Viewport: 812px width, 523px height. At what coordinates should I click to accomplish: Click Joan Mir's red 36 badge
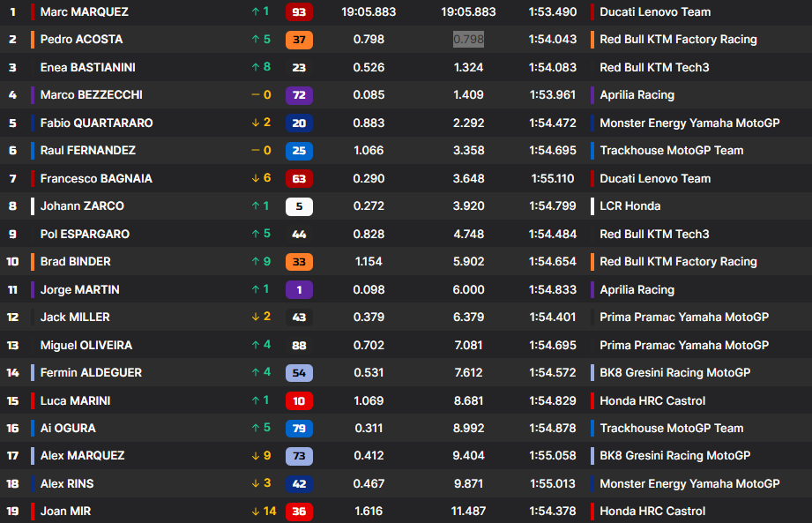299,512
